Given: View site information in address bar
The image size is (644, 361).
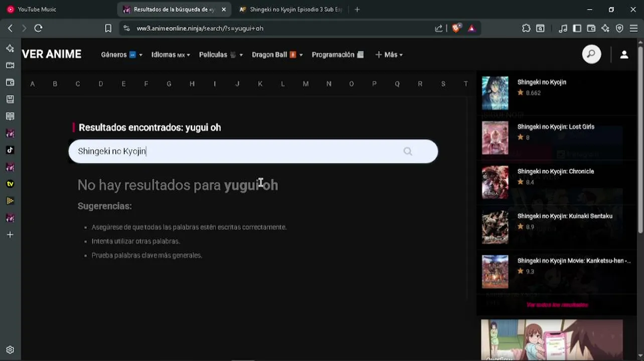Looking at the screenshot, I should tap(126, 29).
